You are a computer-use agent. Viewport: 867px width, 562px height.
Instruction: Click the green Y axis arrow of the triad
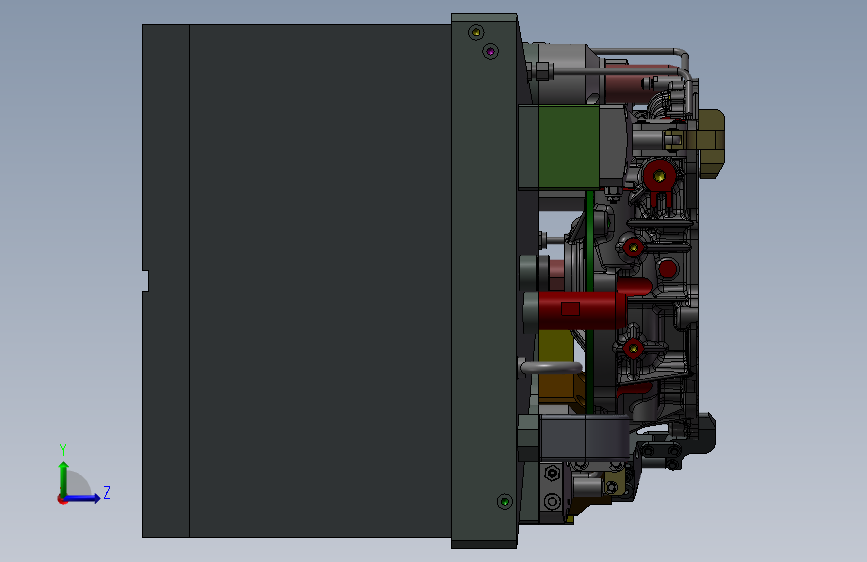(64, 478)
